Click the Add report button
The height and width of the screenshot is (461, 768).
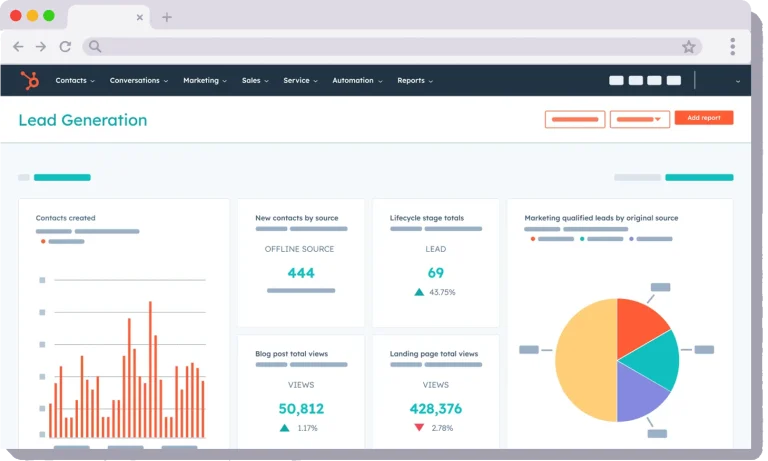click(x=704, y=118)
